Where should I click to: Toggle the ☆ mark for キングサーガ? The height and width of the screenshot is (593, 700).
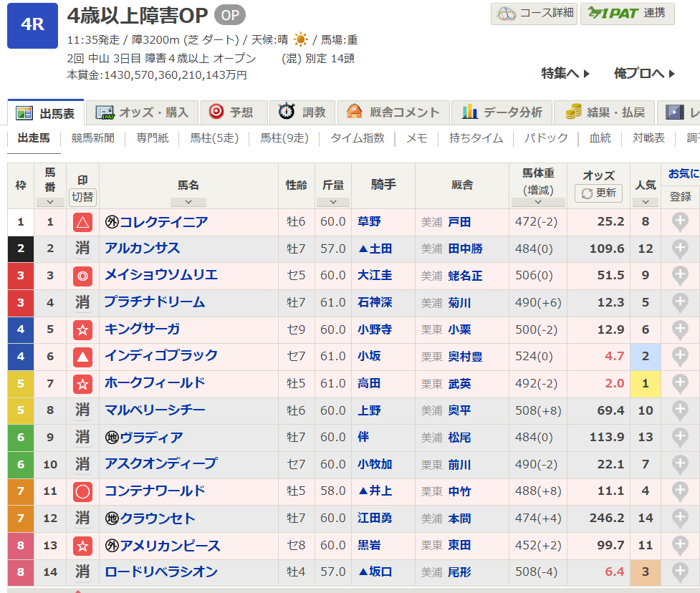click(82, 329)
